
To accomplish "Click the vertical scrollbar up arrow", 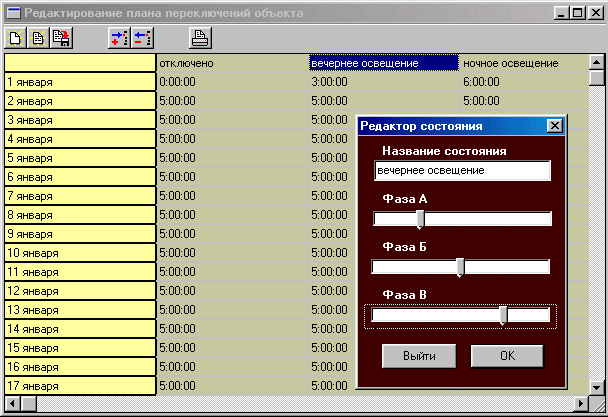I will pyautogui.click(x=596, y=62).
